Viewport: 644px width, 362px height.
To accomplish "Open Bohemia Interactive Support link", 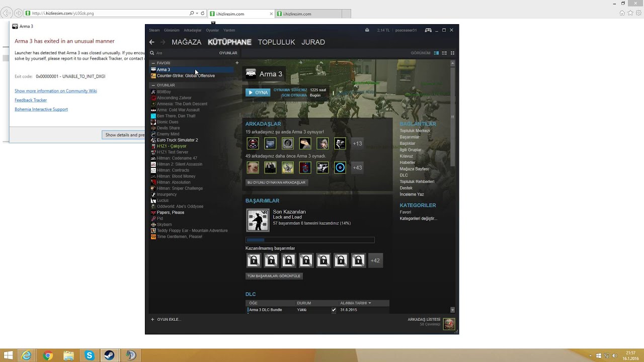I will pos(41,109).
